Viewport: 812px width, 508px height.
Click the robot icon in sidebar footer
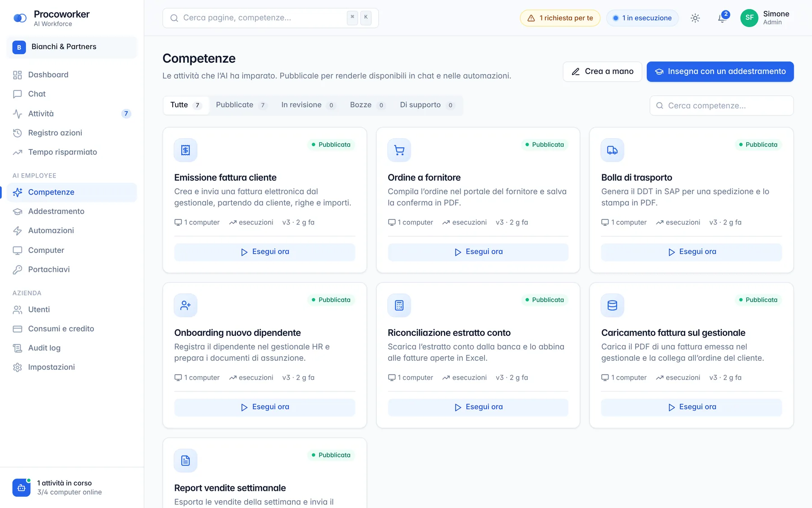pyautogui.click(x=21, y=488)
